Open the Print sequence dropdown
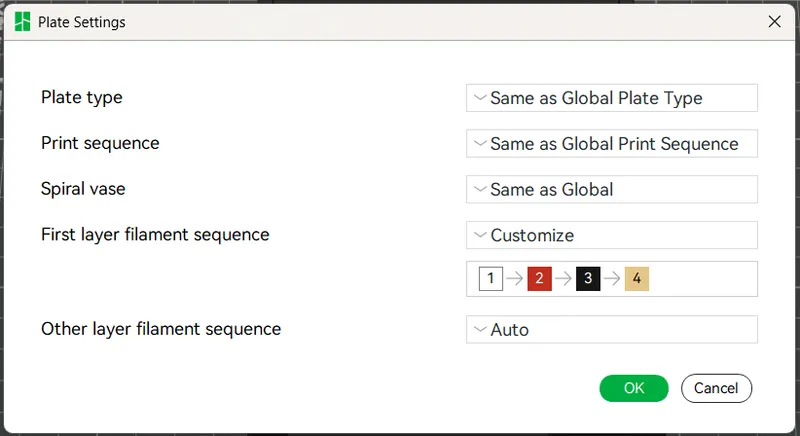The image size is (800, 436). pyautogui.click(x=612, y=144)
